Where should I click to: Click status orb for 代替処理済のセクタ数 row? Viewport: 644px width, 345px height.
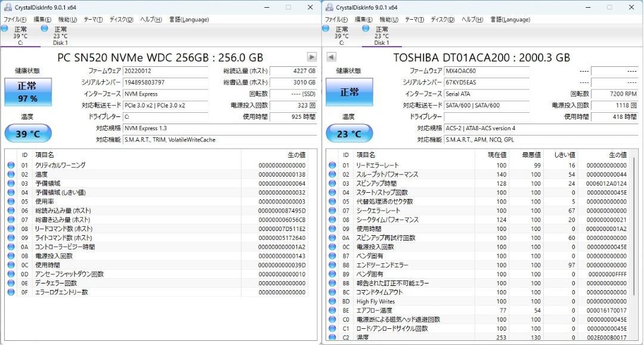point(332,202)
